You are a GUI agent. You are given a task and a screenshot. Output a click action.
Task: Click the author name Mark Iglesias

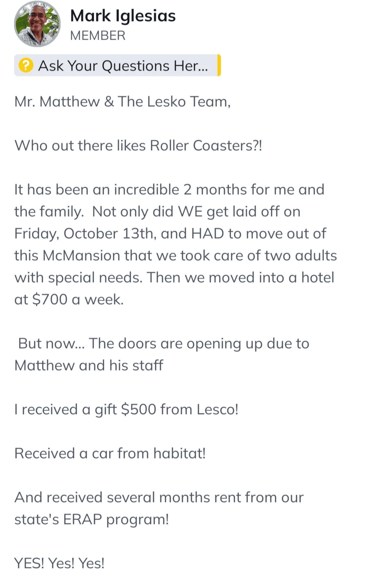point(123,16)
